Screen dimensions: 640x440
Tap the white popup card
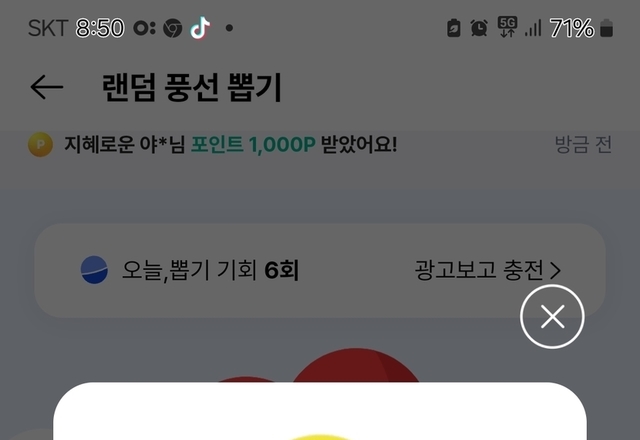[x=320, y=411]
